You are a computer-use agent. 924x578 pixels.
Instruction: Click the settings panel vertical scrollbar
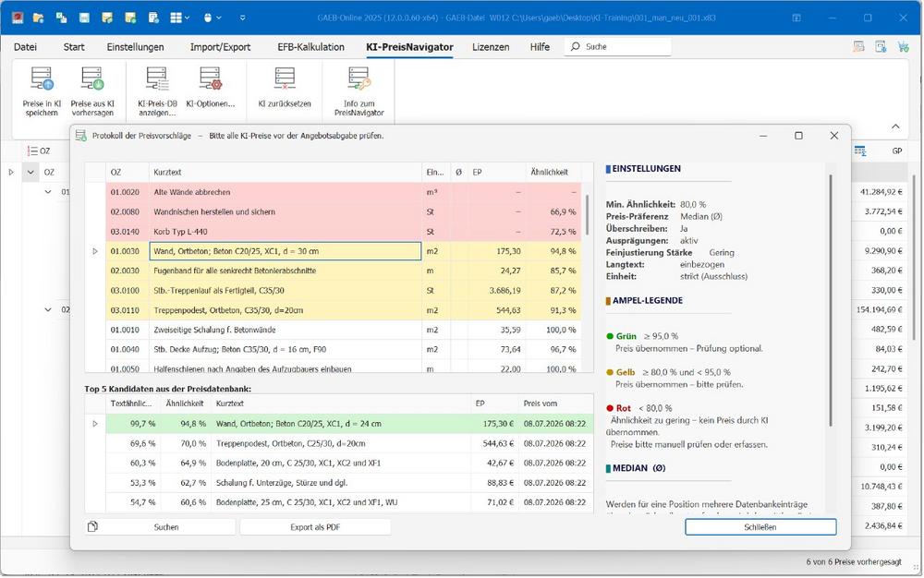pos(831,300)
